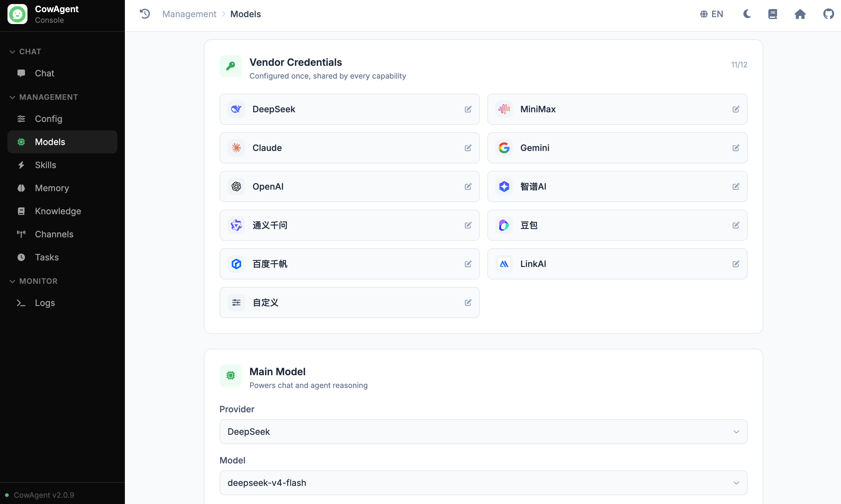841x504 pixels.
Task: Edit 智谱AI credentials
Action: [x=735, y=187]
